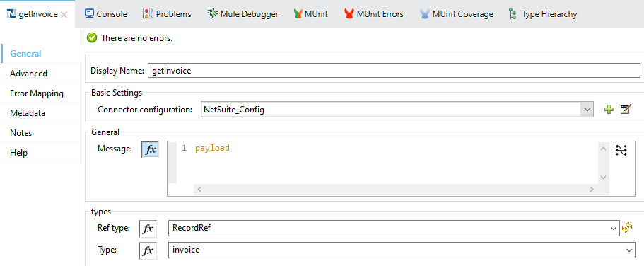Click the green MUnit icon
644x266 pixels.
pyautogui.click(x=298, y=14)
